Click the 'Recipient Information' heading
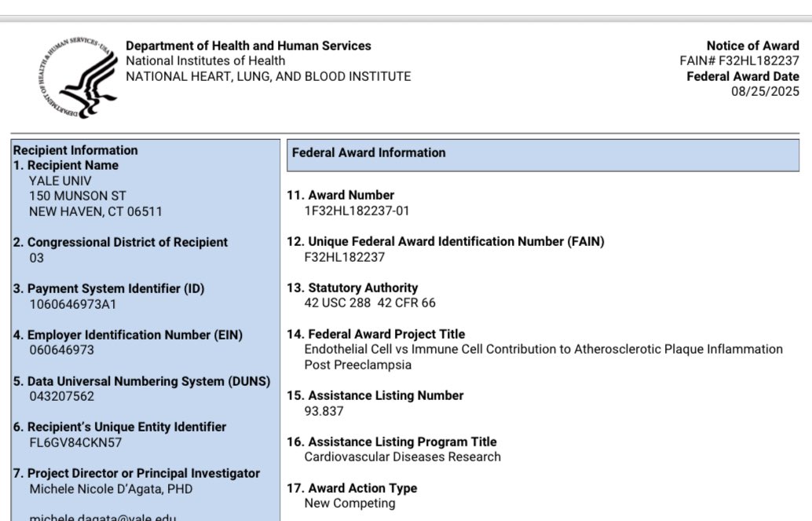 (x=75, y=150)
